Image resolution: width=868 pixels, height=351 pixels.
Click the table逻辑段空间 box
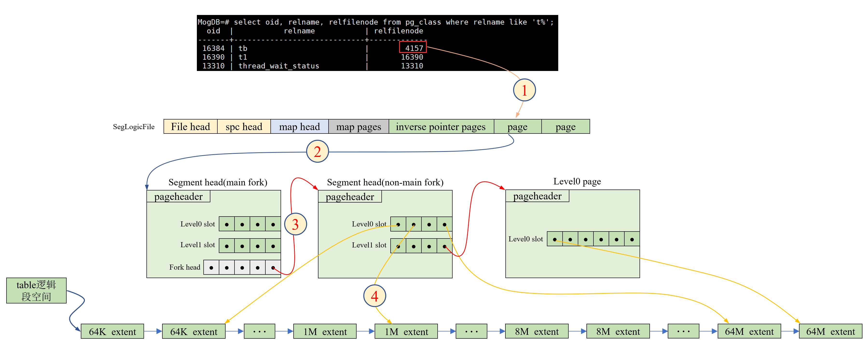(36, 291)
